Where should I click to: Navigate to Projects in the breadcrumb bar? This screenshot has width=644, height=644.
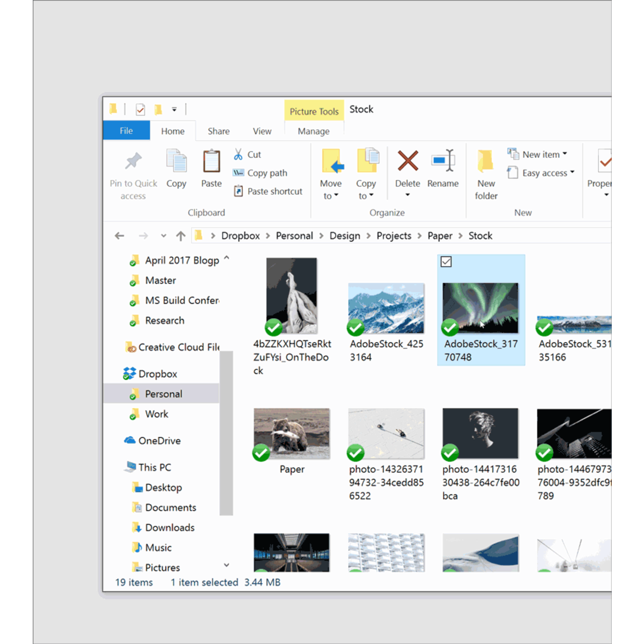(394, 235)
